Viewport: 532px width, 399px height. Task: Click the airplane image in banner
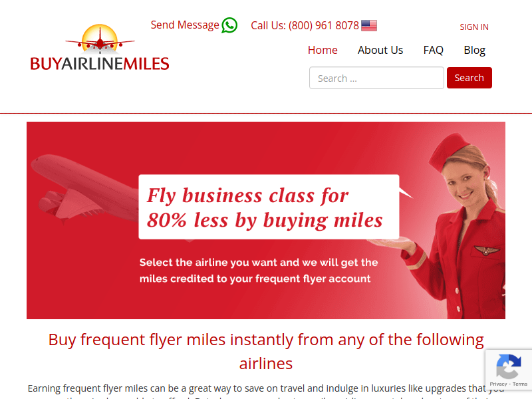point(85,188)
